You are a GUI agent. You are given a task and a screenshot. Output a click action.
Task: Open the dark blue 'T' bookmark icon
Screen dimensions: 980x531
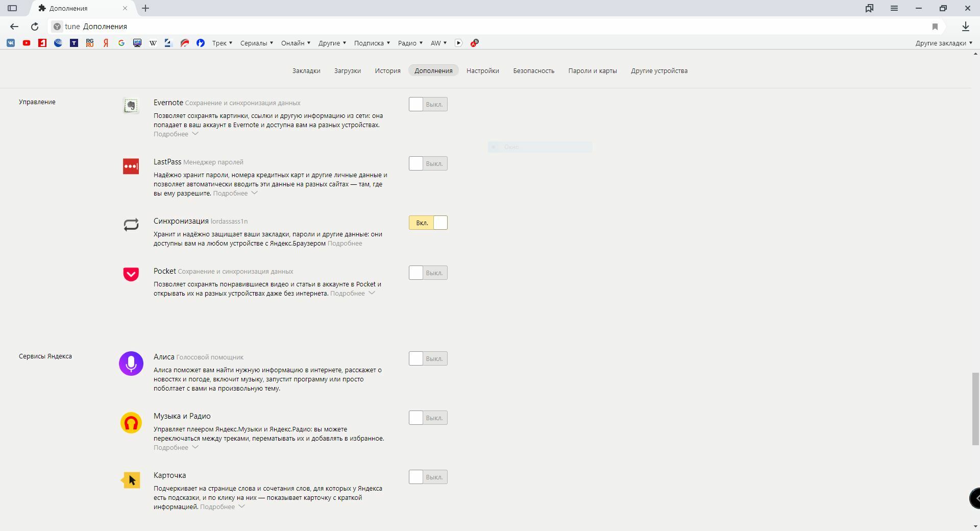74,43
